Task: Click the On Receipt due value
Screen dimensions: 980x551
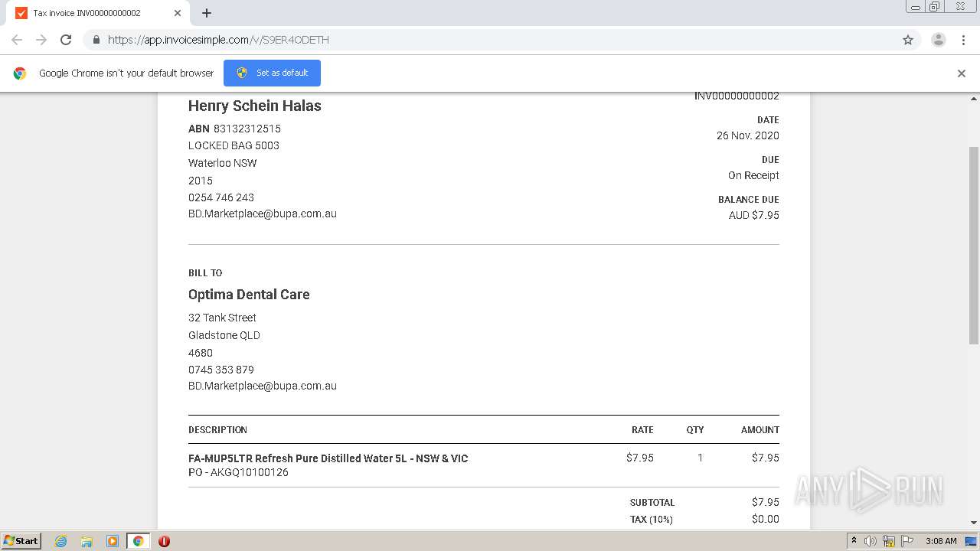Action: coord(753,175)
